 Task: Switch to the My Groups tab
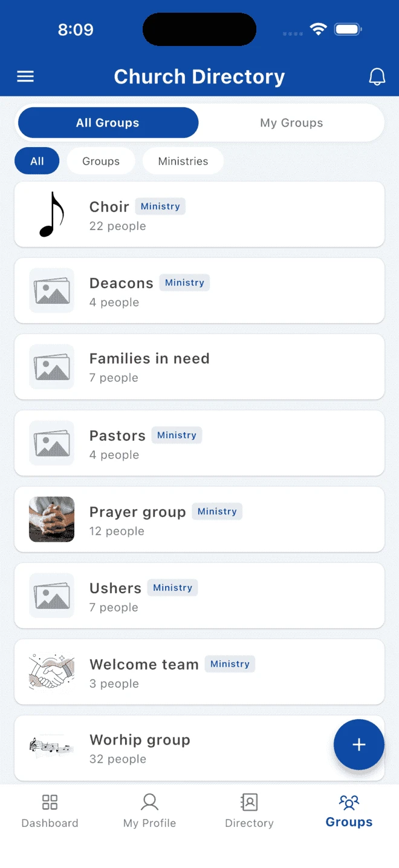coord(291,122)
